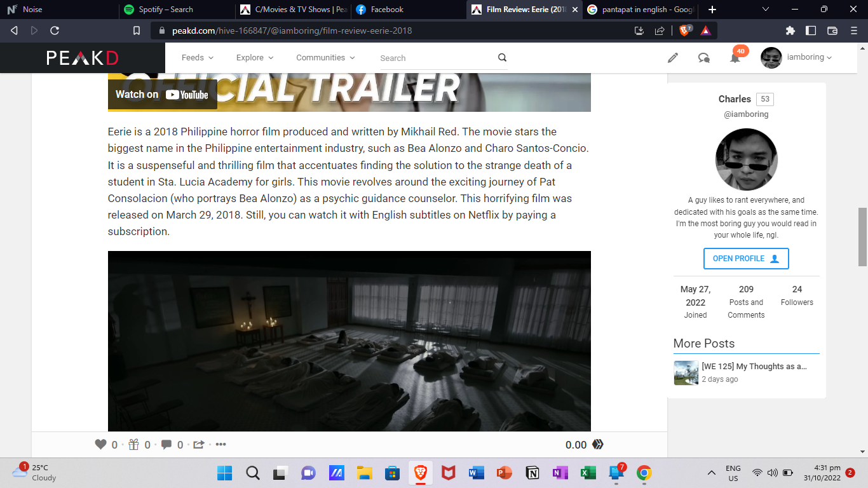Screen dimensions: 868x488
Task: Click the address bar URL
Action: [x=293, y=30]
